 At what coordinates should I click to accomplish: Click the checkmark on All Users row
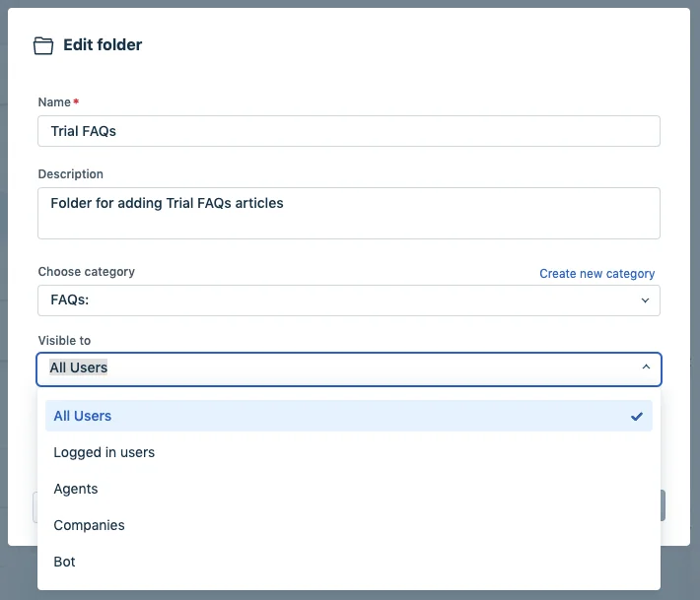pos(637,416)
